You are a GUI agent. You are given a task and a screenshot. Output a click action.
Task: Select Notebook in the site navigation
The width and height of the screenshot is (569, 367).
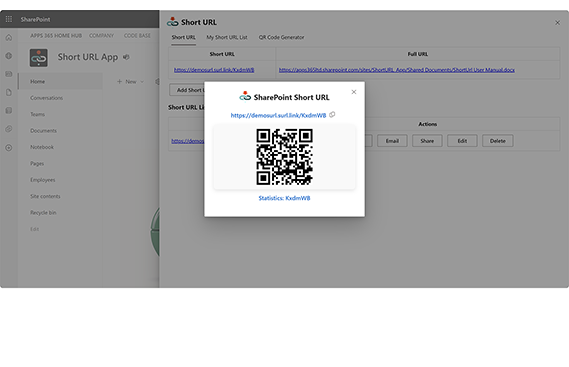[x=42, y=147]
